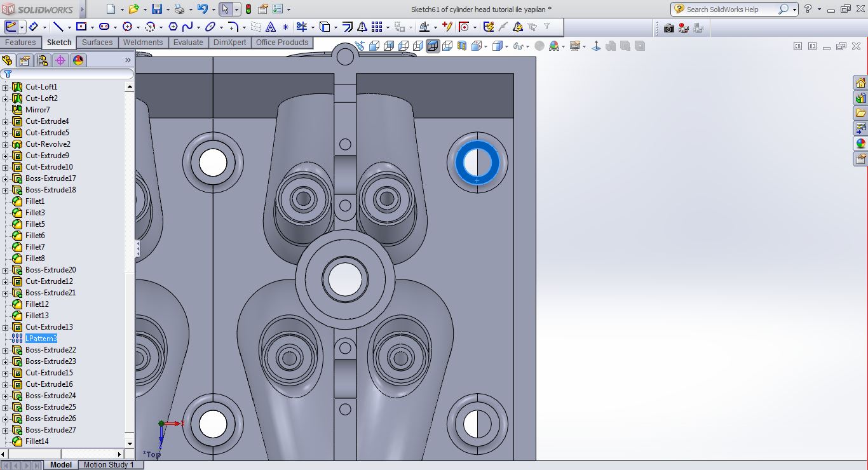The height and width of the screenshot is (470, 868).
Task: Switch to Motion Study 1 tab
Action: [109, 465]
